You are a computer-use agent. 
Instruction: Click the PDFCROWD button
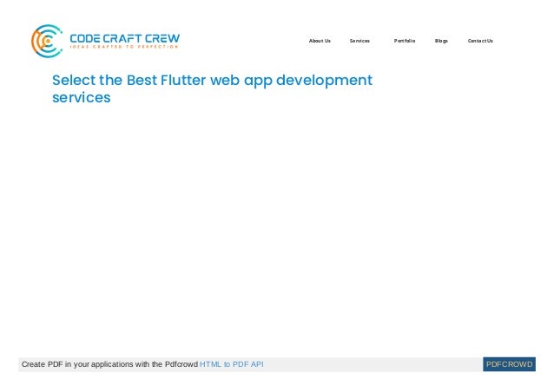(x=509, y=364)
